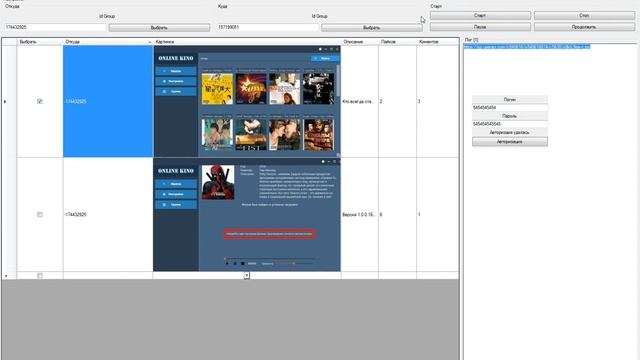Image resolution: width=640 pixels, height=360 pixels.
Task: Select the likes cell showing 2
Action: click(x=398, y=101)
